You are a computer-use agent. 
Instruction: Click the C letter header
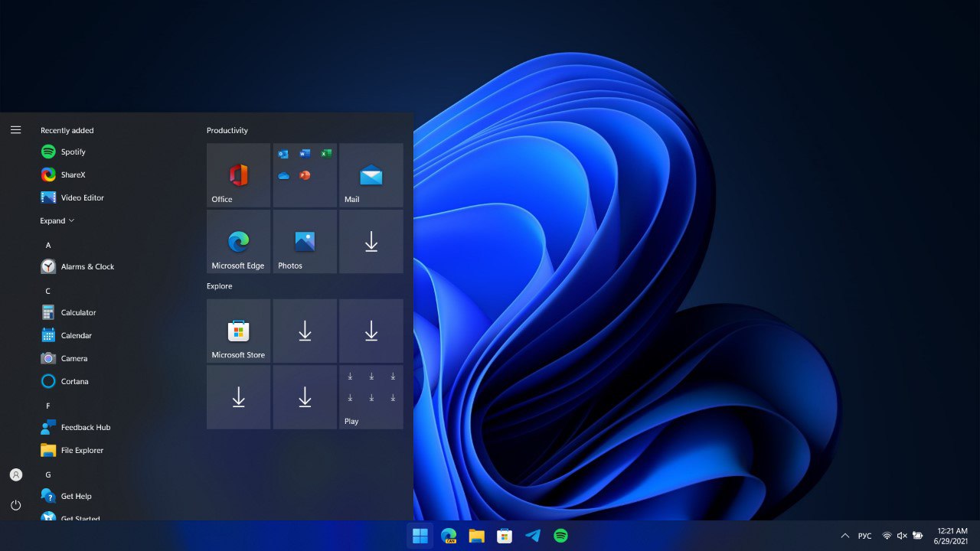(x=48, y=291)
